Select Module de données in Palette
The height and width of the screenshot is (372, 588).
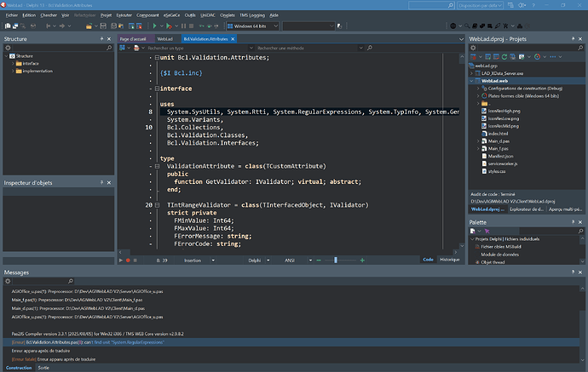(x=500, y=255)
